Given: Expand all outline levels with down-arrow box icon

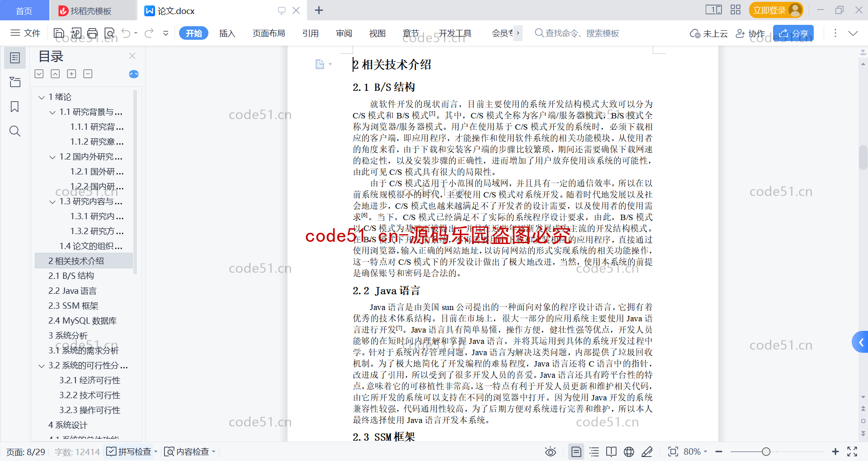Looking at the screenshot, I should pyautogui.click(x=39, y=74).
